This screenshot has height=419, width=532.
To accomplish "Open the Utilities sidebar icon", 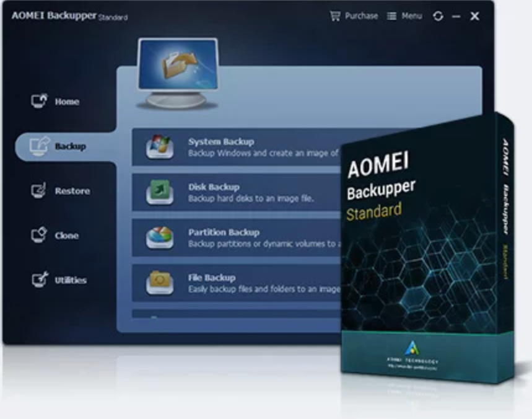I will pyautogui.click(x=40, y=280).
